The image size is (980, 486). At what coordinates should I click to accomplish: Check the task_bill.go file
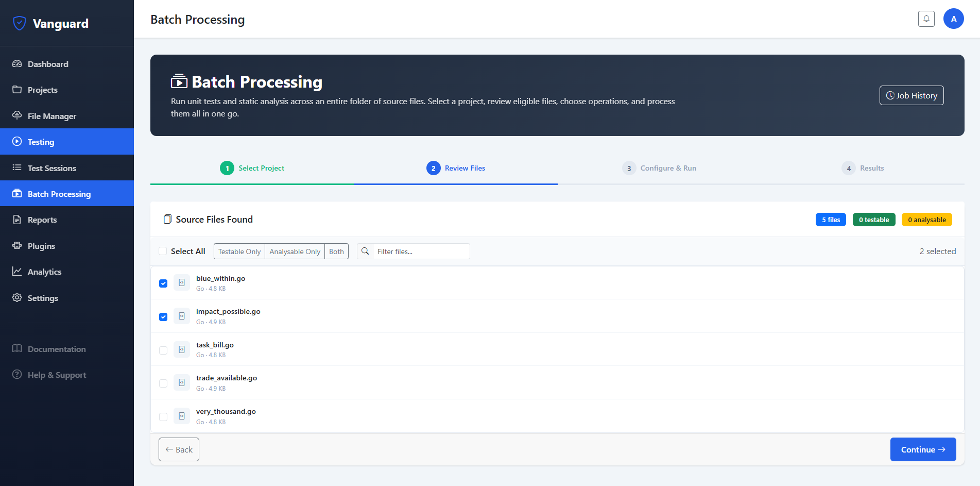(x=163, y=349)
